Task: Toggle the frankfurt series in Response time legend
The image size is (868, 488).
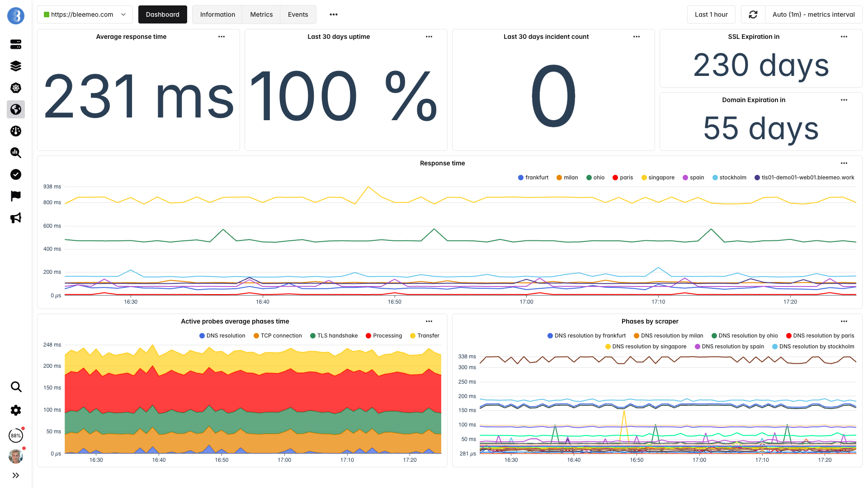Action: [x=533, y=177]
